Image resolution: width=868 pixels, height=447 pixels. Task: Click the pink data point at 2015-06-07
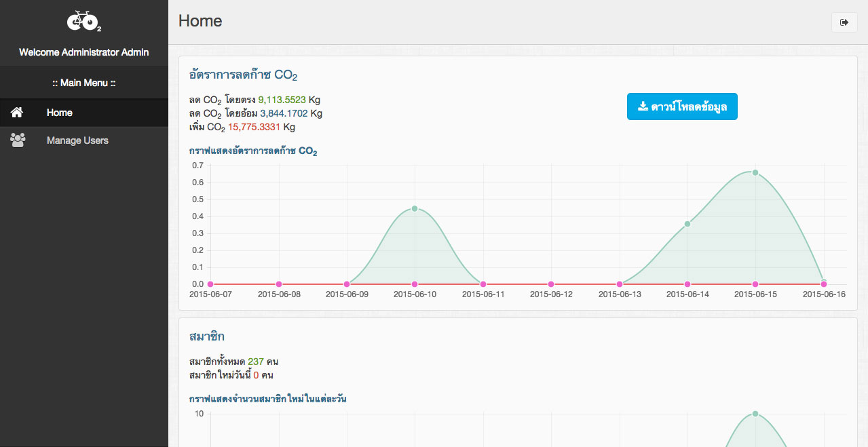210,284
